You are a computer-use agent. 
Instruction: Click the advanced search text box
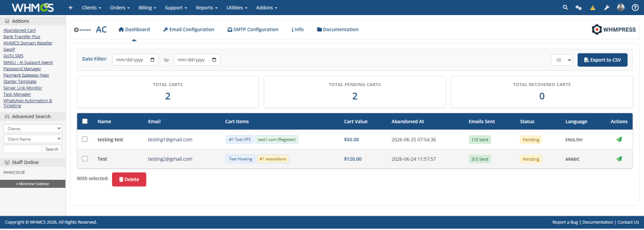pos(23,149)
